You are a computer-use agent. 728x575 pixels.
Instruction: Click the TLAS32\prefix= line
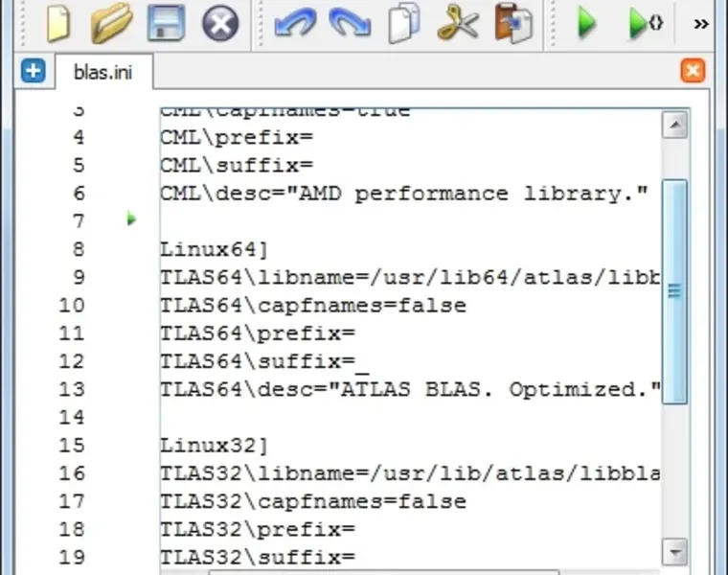tap(258, 530)
